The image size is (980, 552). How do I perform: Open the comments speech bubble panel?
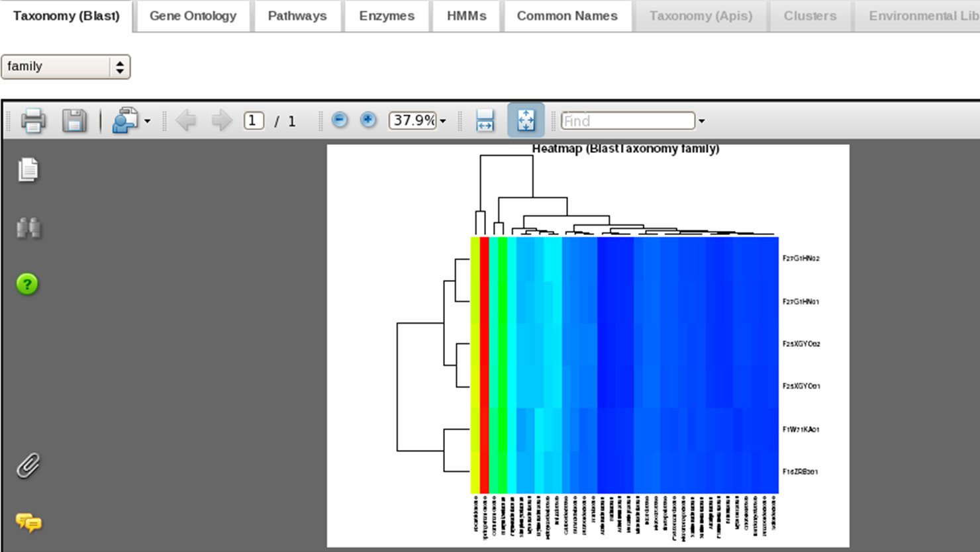tap(28, 523)
